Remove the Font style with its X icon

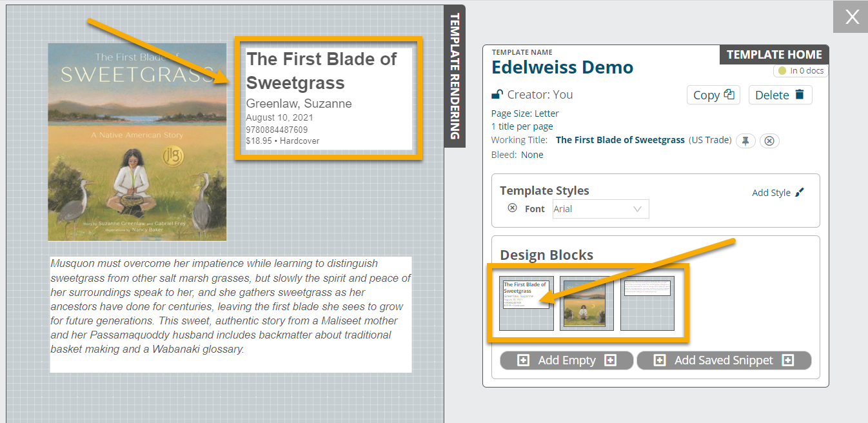pos(512,208)
